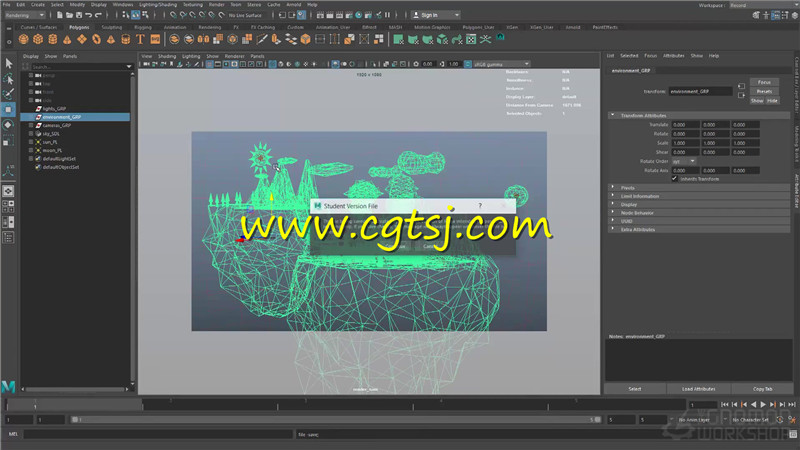
Task: Toggle the Attribute Editor icon at top right
Action: click(x=776, y=15)
